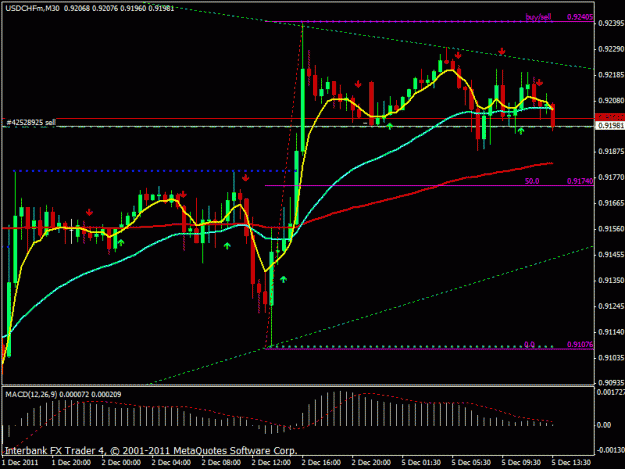Click the red price marker on the price axis
625x469 pixels.
(610, 117)
